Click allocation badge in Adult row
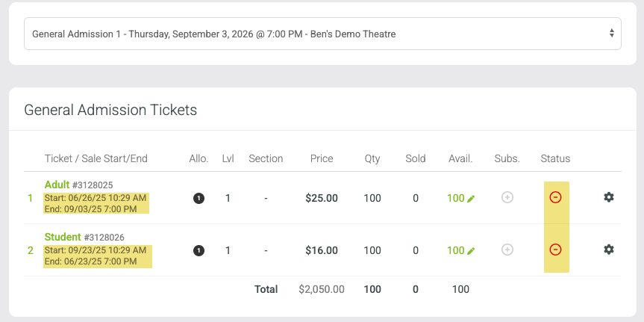The width and height of the screenshot is (644, 322). click(x=198, y=199)
